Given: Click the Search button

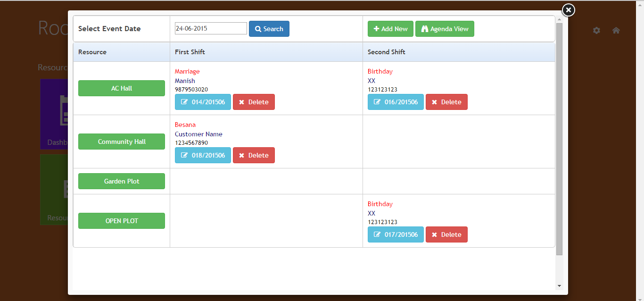Looking at the screenshot, I should click(x=269, y=29).
